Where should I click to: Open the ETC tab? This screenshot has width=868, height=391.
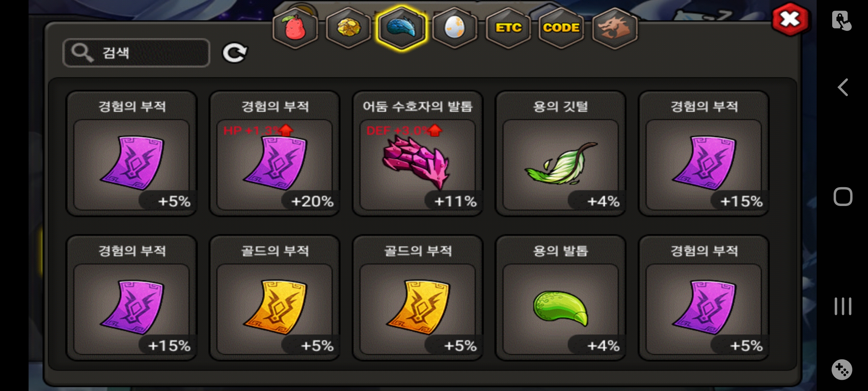pyautogui.click(x=508, y=28)
